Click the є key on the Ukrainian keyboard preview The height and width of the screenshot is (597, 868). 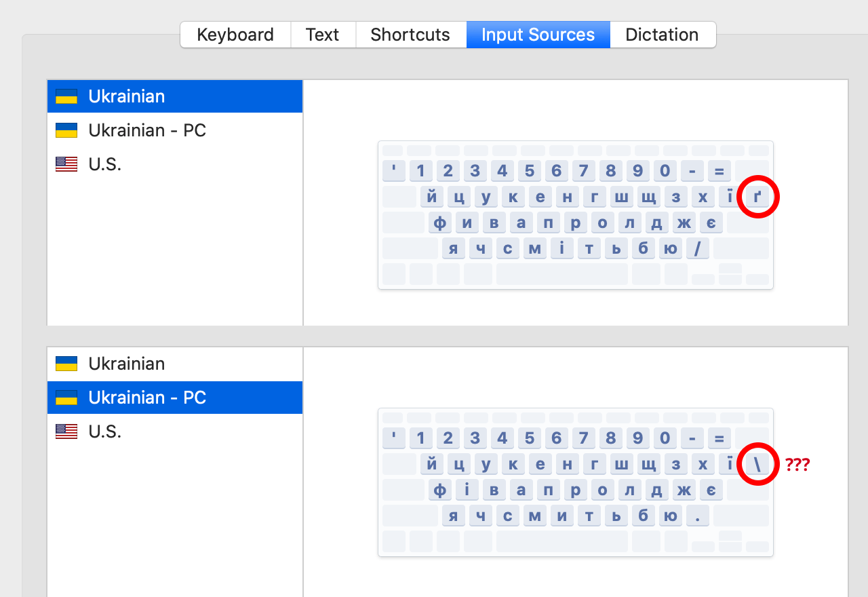[711, 223]
